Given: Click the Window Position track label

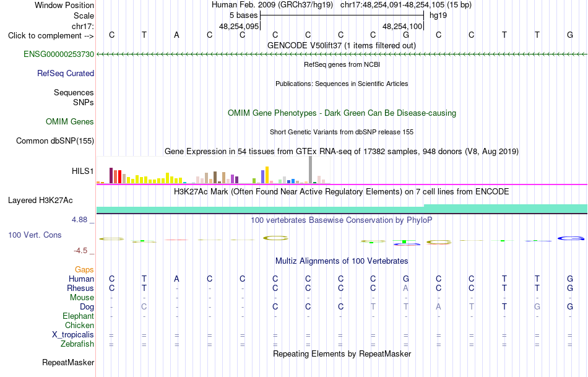Looking at the screenshot, I should [x=64, y=5].
